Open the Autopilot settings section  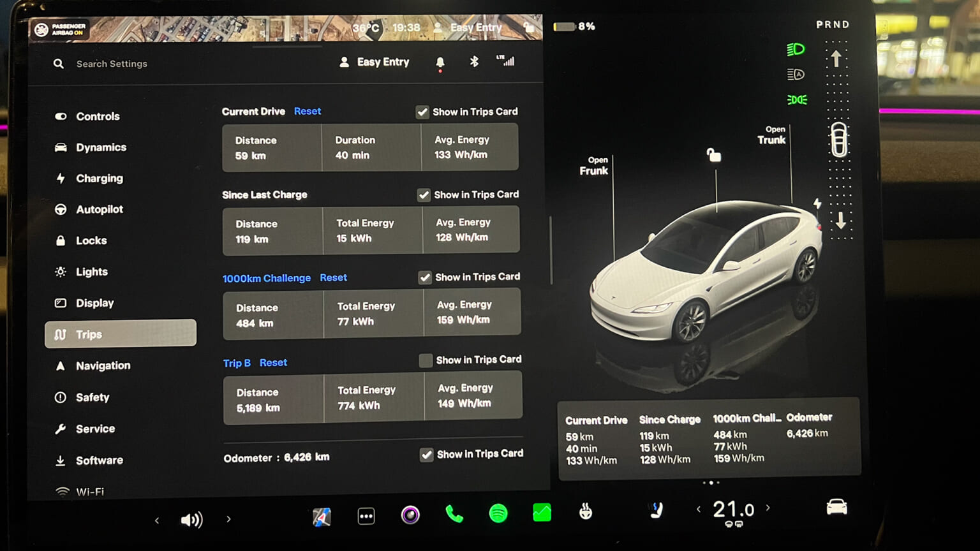(x=99, y=209)
